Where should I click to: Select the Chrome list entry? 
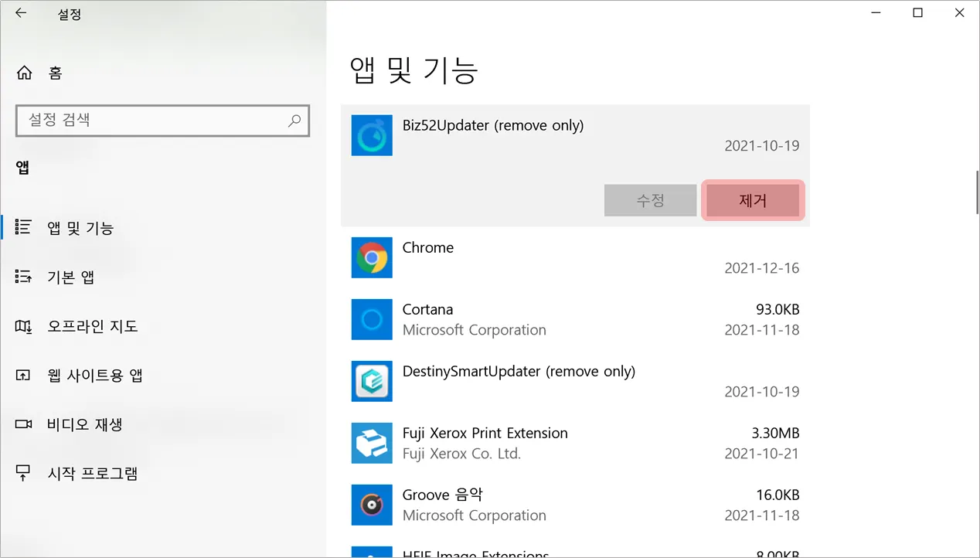pyautogui.click(x=575, y=257)
